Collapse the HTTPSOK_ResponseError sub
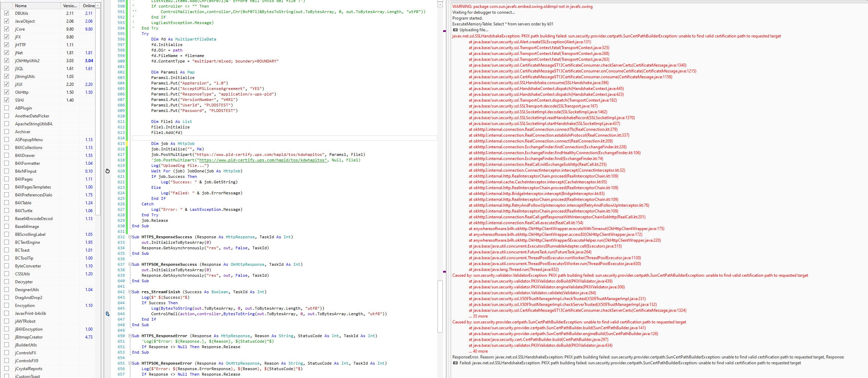Image resolution: width=868 pixels, height=378 pixels. pyautogui.click(x=130, y=363)
